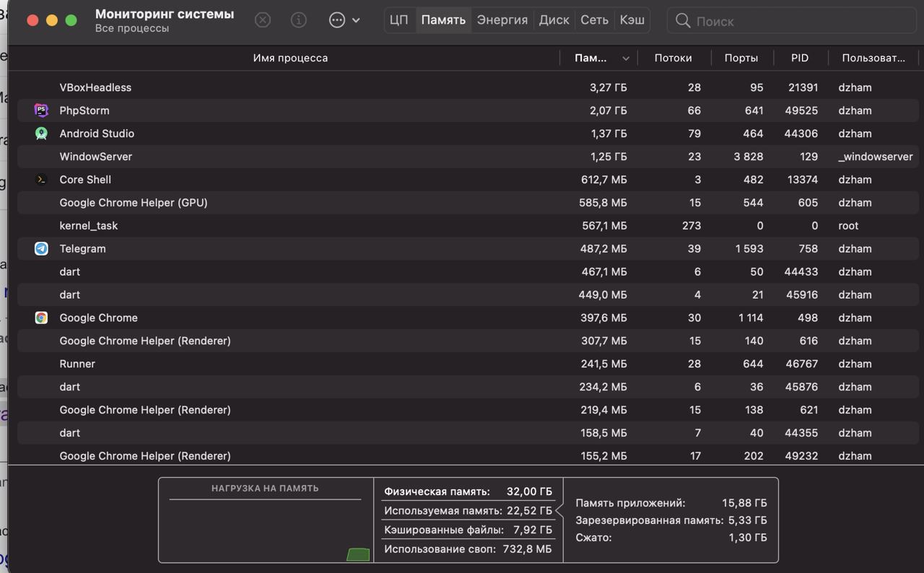Click the Все процессы subtitle
Viewport: 924px width, 573px height.
click(132, 28)
